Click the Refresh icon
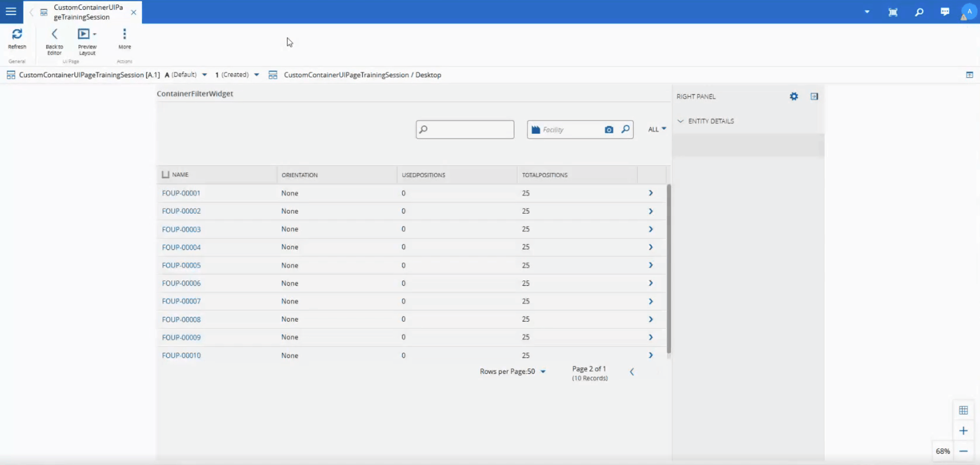 coord(17,34)
